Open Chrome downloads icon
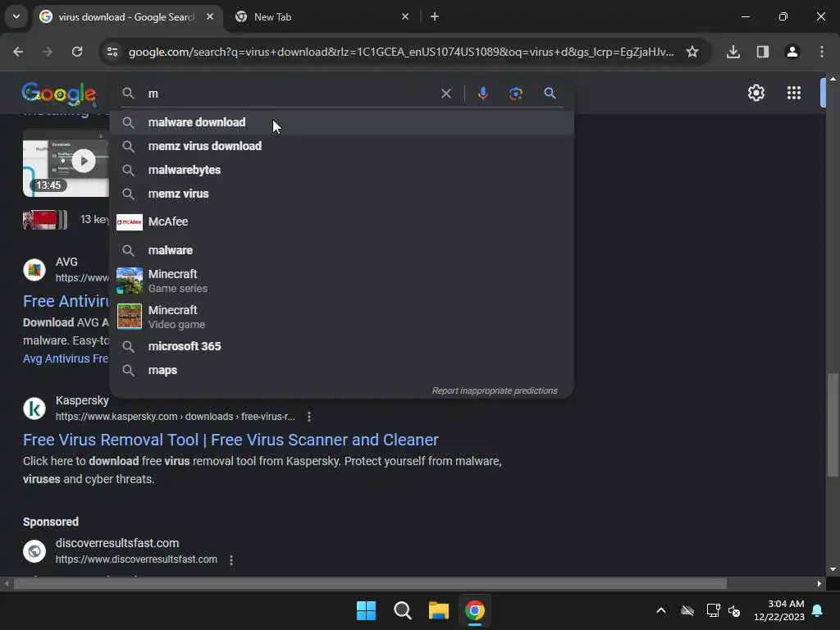This screenshot has width=840, height=630. click(x=733, y=52)
